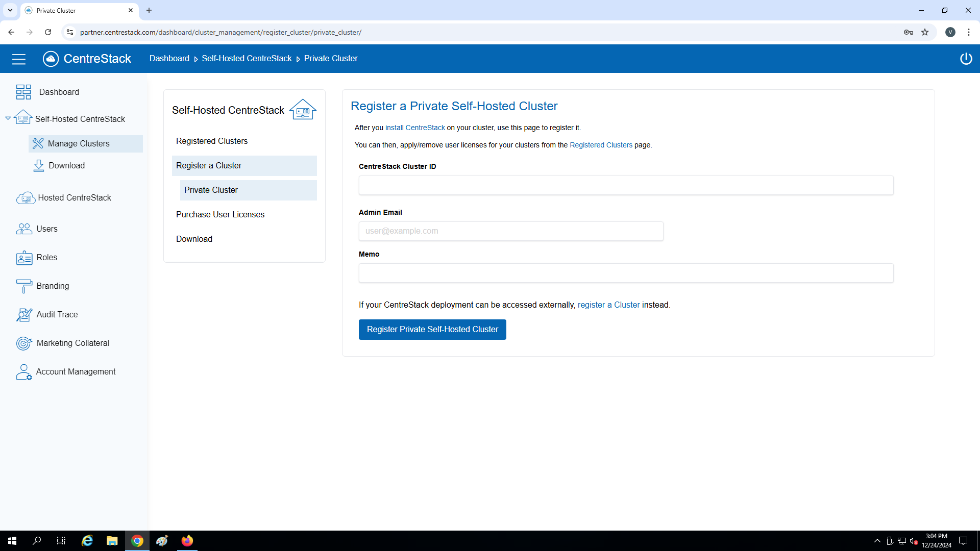
Task: Click the Self-Hosted CentreStack house icon in sidebar
Action: pos(23,118)
